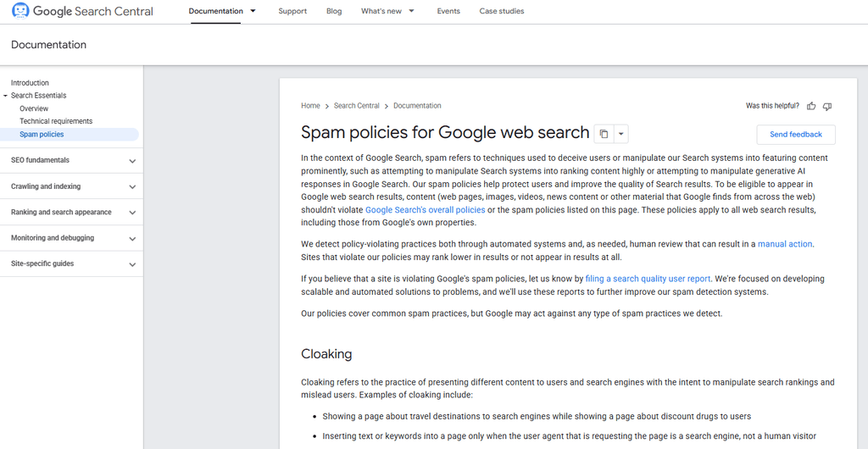Open the Case studies tab
The image size is (868, 449).
pos(502,11)
